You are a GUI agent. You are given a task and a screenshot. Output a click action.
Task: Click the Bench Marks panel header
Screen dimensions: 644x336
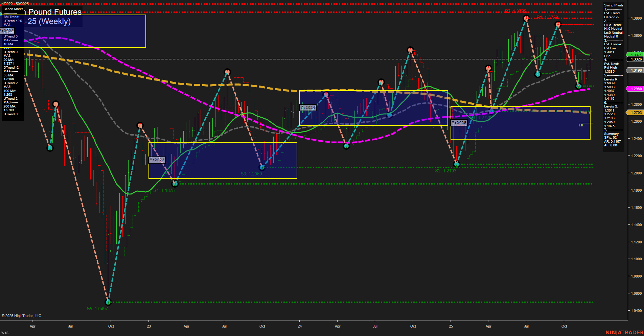click(x=13, y=9)
